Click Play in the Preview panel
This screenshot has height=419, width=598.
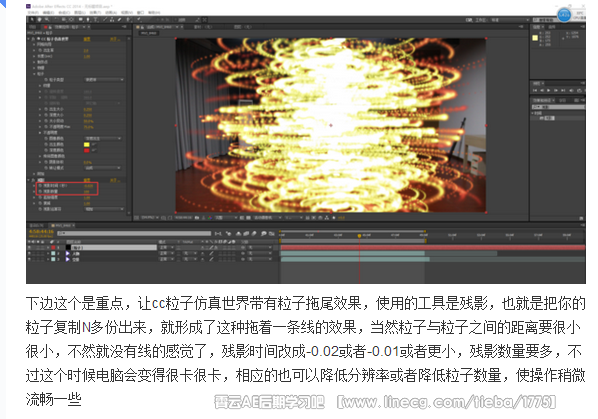(x=549, y=90)
